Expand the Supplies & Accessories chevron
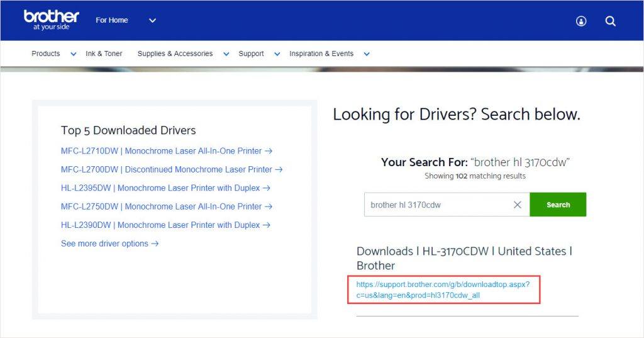644x338 pixels. click(x=226, y=54)
